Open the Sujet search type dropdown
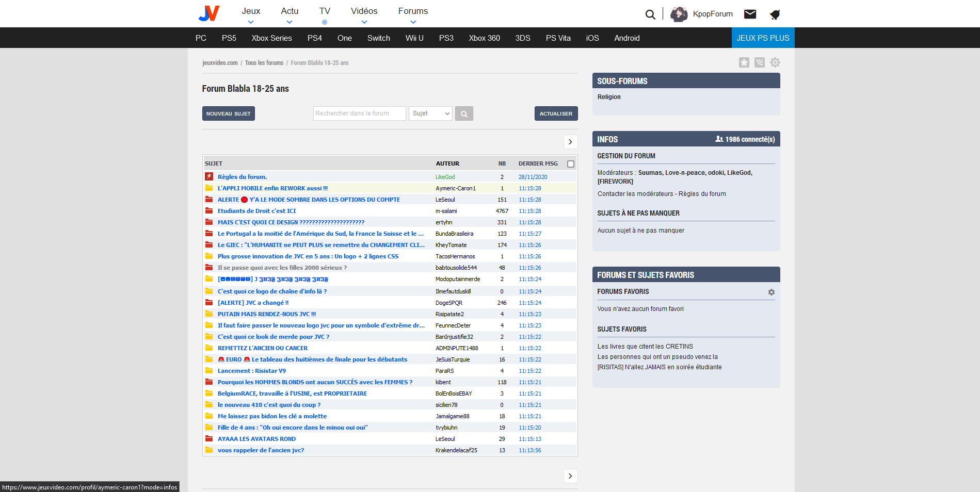 point(430,113)
